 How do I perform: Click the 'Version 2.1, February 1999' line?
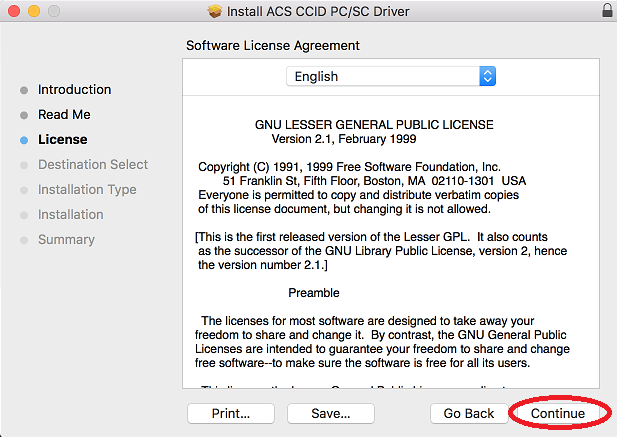(x=344, y=139)
